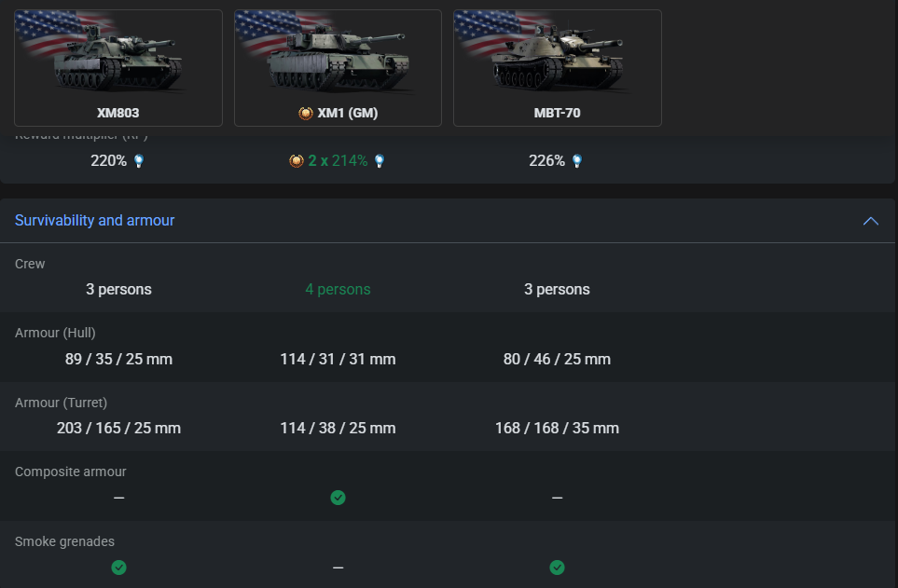
Task: Select the XM1 (GM) tank card
Action: pos(338,67)
